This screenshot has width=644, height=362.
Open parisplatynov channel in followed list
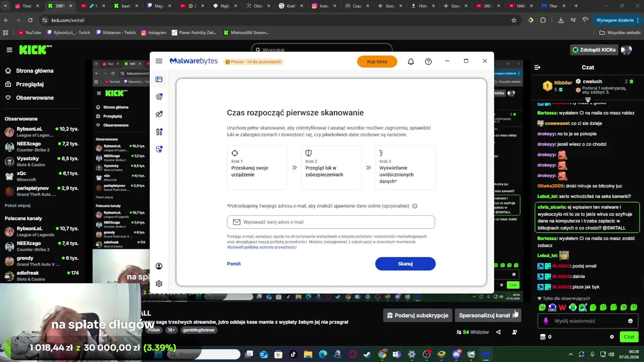click(x=42, y=191)
